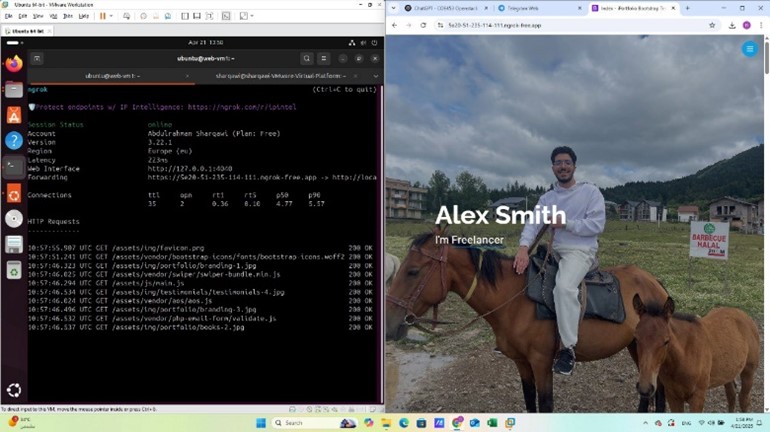The width and height of the screenshot is (770, 432).
Task: Expand the tab search dropdown in Chrome
Action: coord(393,8)
